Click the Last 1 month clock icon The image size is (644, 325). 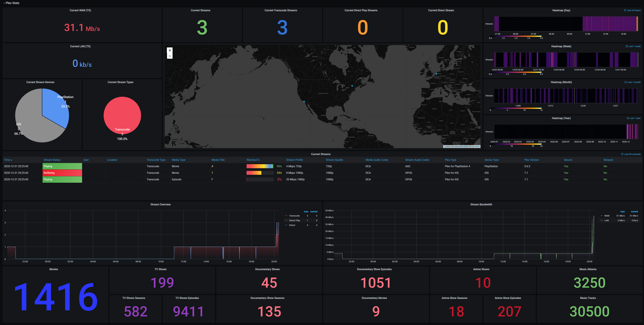(625, 82)
